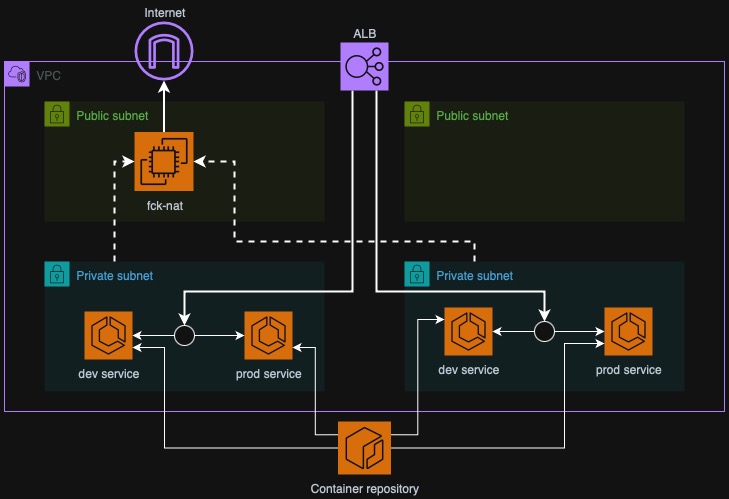
Task: Click the VPC cloud icon
Action: tap(18, 74)
